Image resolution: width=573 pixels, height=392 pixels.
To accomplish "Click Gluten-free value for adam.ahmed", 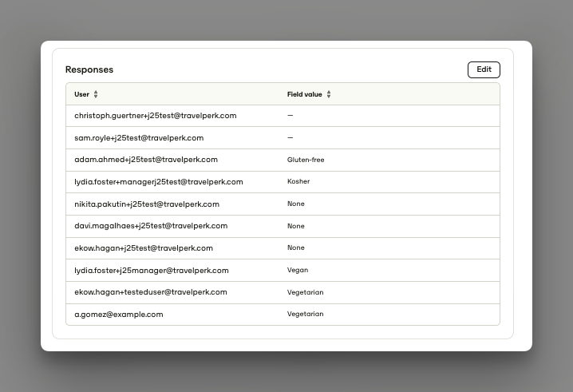I will pos(306,160).
